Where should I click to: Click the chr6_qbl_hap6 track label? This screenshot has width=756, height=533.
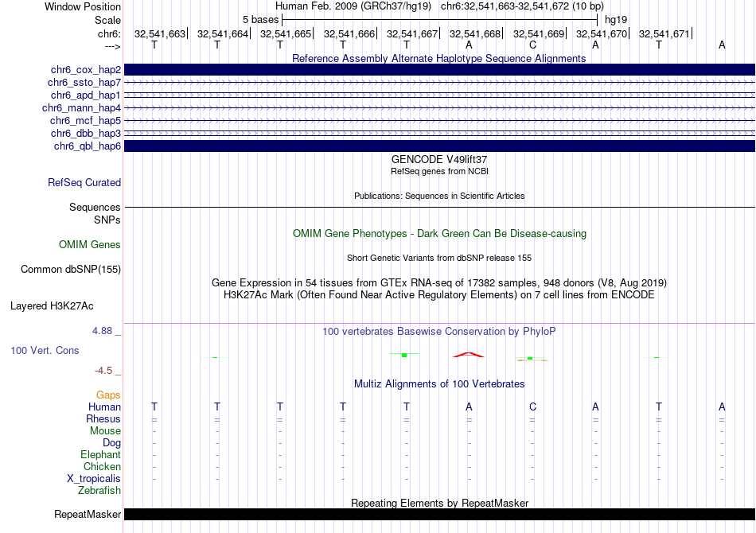[88, 146]
